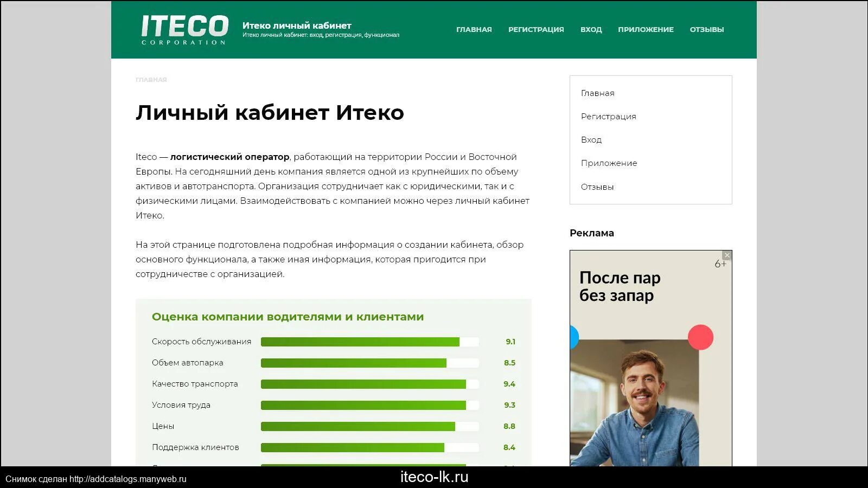868x488 pixels.
Task: Click the Скорость обслуживания rating bar
Action: click(x=370, y=342)
